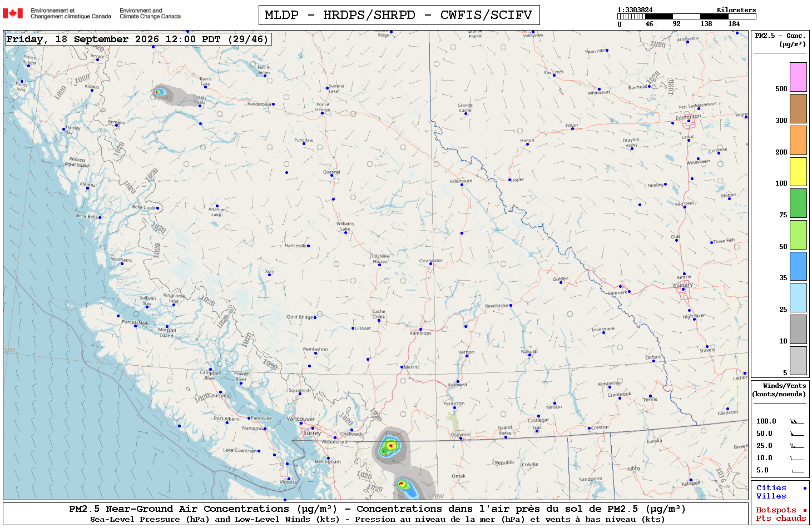Click the Cities legend blue dot
Viewport: 812px width, 528px height.
pos(805,488)
